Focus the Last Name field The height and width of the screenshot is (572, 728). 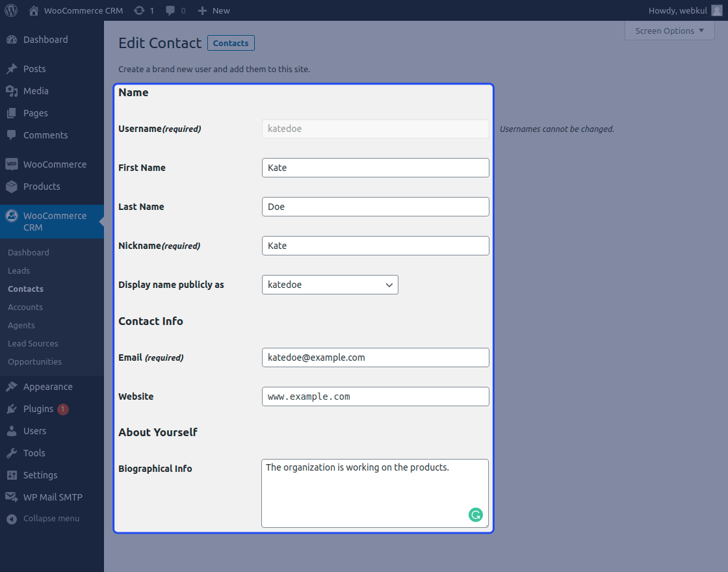(376, 207)
